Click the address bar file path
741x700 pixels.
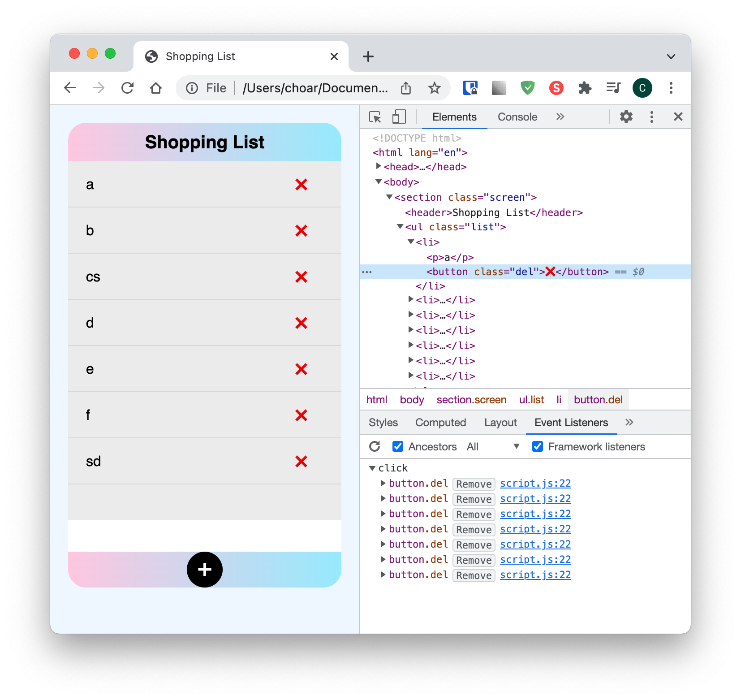coord(315,88)
